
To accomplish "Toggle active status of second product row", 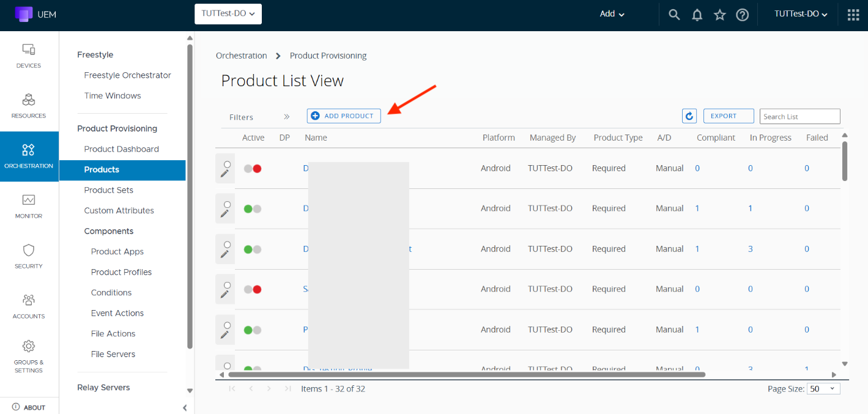I will click(253, 209).
